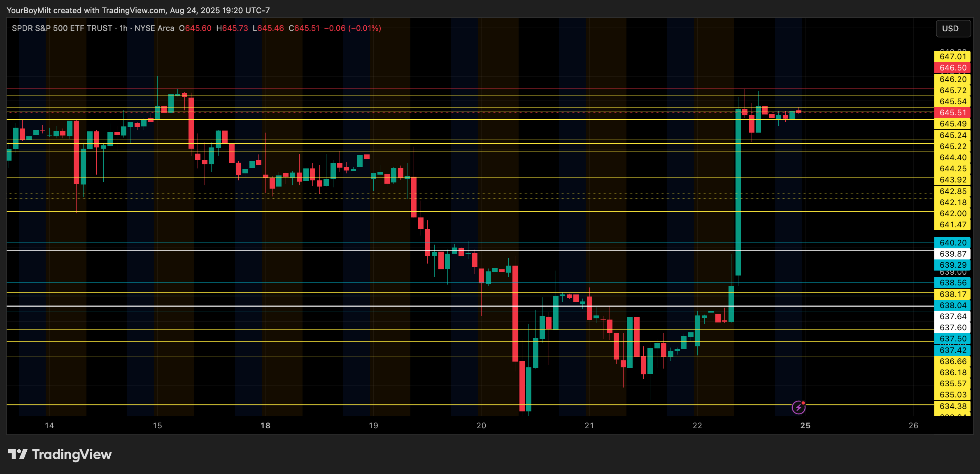Click the white 637.64 price label

point(952,316)
